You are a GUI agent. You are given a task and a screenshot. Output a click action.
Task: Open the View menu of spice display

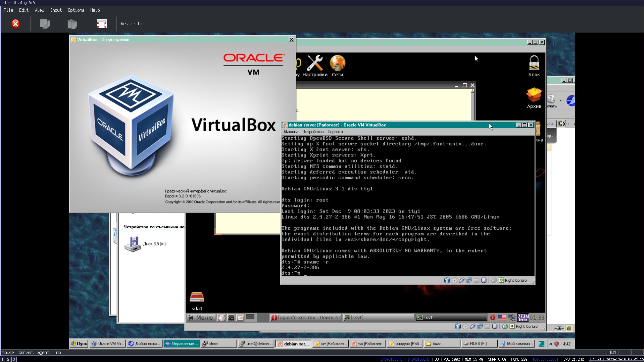39,10
